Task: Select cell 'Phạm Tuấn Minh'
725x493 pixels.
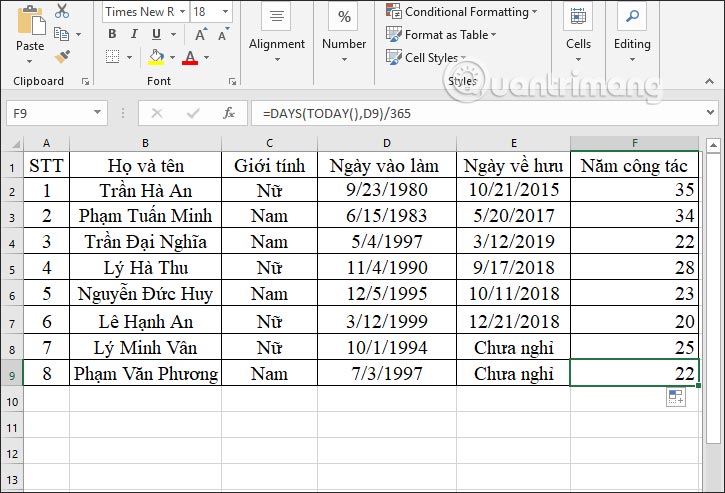Action: pyautogui.click(x=145, y=216)
